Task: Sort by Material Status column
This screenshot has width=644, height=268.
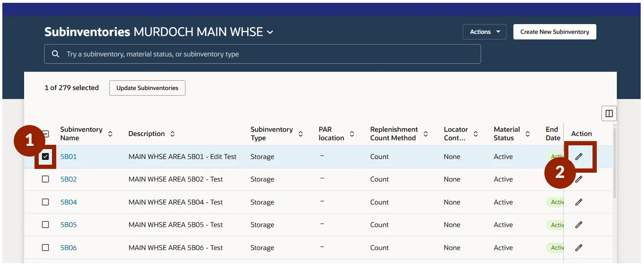Action: [x=528, y=134]
